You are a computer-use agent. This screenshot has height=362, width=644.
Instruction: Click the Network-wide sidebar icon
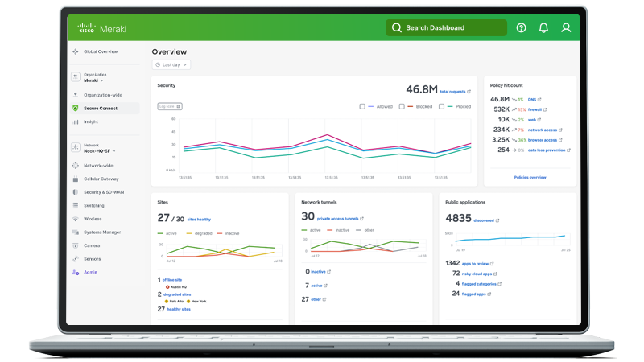point(75,166)
